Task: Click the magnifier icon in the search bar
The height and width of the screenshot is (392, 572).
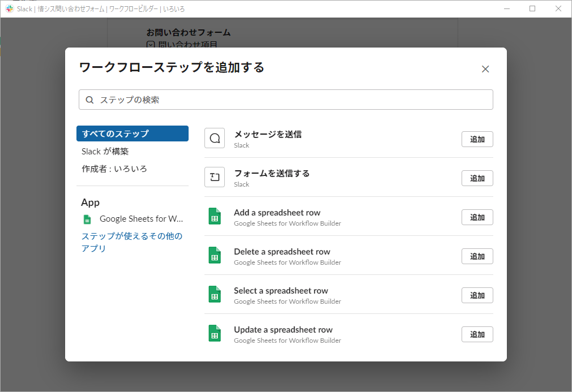Action: [89, 99]
